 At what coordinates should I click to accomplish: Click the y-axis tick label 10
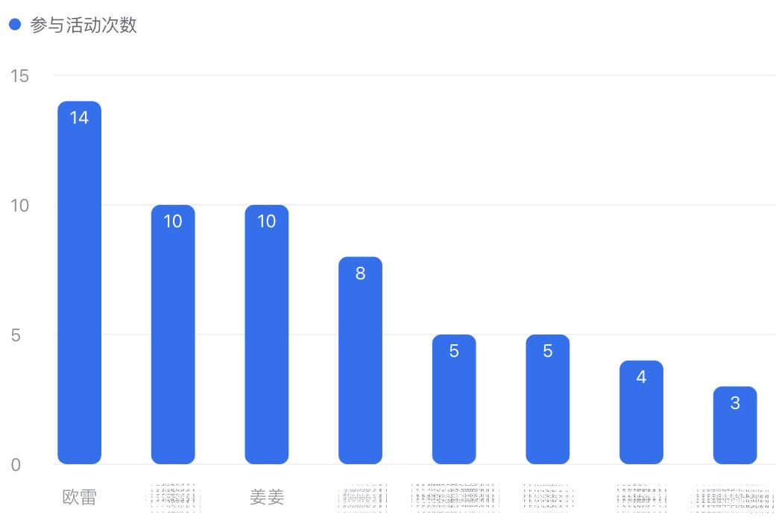[x=19, y=206]
